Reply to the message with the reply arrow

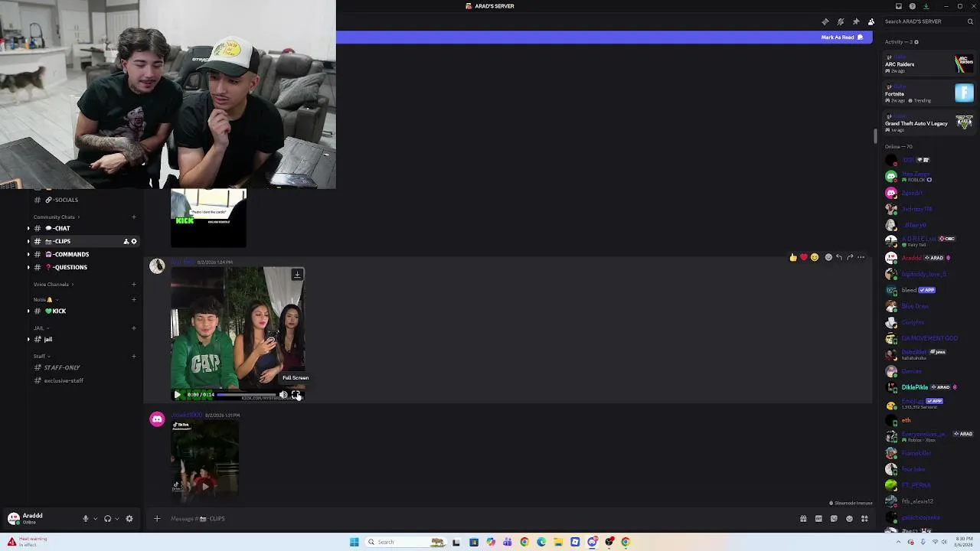tap(839, 257)
